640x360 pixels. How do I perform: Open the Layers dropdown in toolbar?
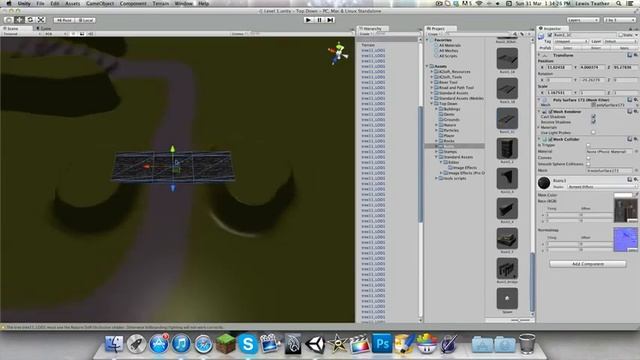pyautogui.click(x=582, y=20)
